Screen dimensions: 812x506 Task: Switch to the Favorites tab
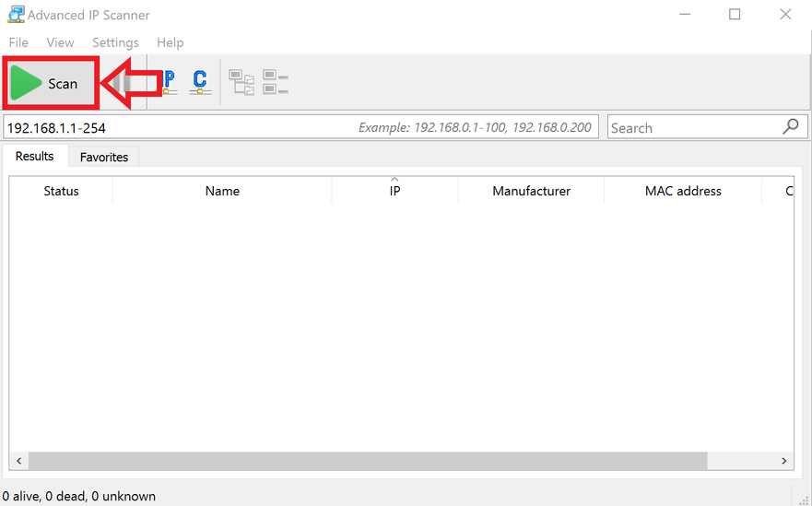click(104, 157)
